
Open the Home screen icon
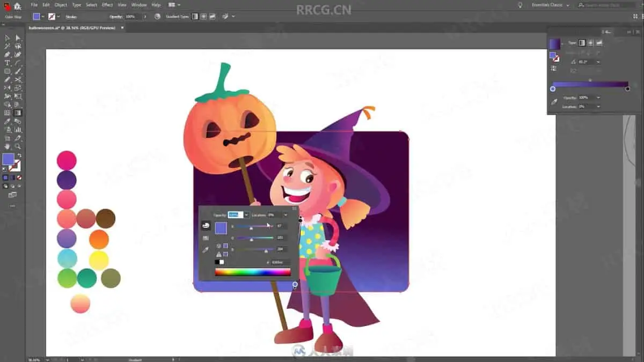[x=17, y=5]
